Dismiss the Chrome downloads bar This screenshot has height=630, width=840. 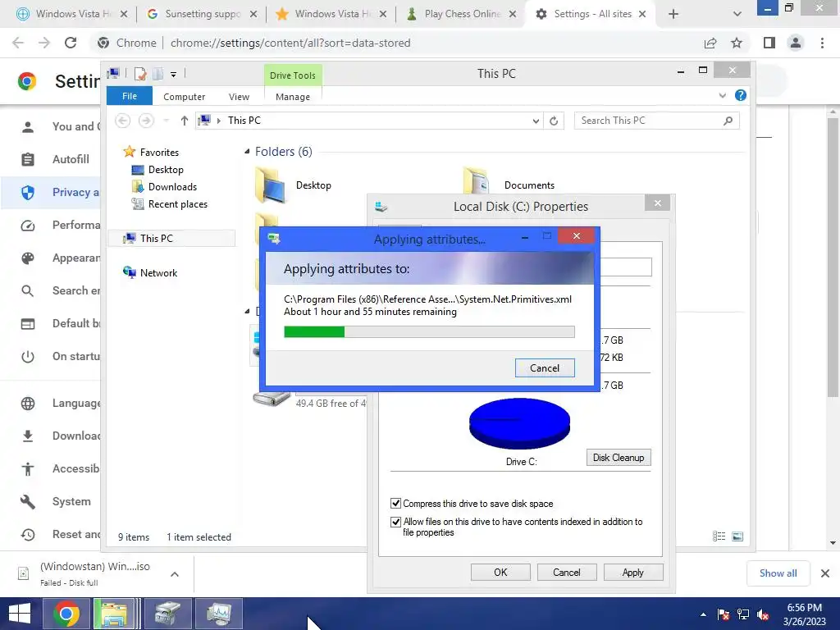point(825,573)
